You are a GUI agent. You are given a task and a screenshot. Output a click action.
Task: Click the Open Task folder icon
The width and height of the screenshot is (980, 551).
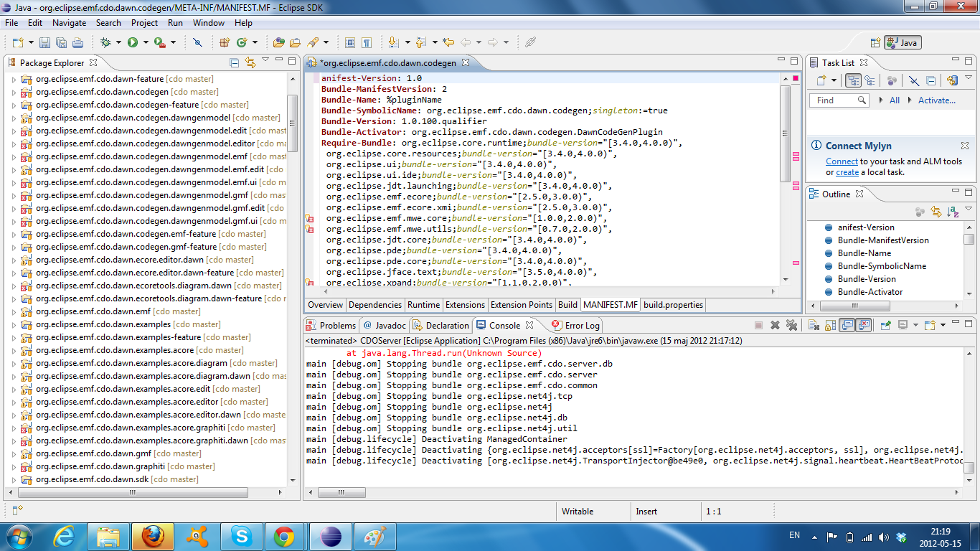point(295,42)
